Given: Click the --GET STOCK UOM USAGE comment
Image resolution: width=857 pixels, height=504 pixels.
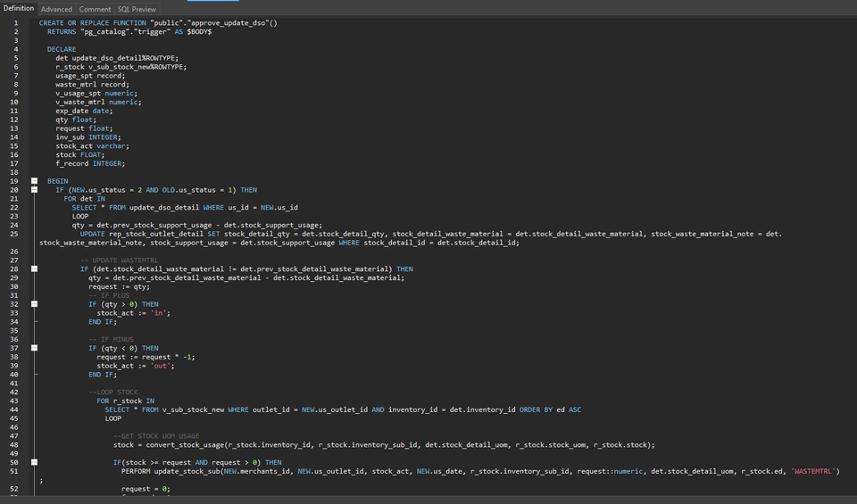Looking at the screenshot, I should click(x=155, y=435).
